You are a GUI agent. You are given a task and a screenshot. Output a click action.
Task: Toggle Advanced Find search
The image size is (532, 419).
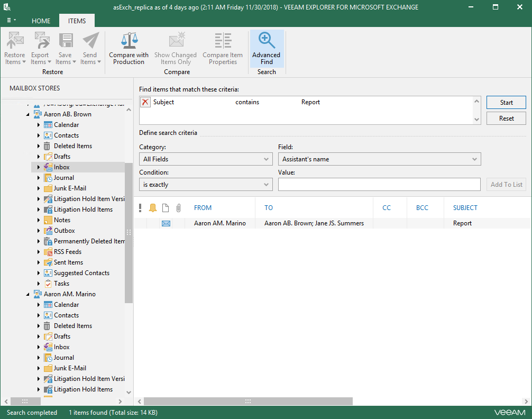tap(267, 48)
